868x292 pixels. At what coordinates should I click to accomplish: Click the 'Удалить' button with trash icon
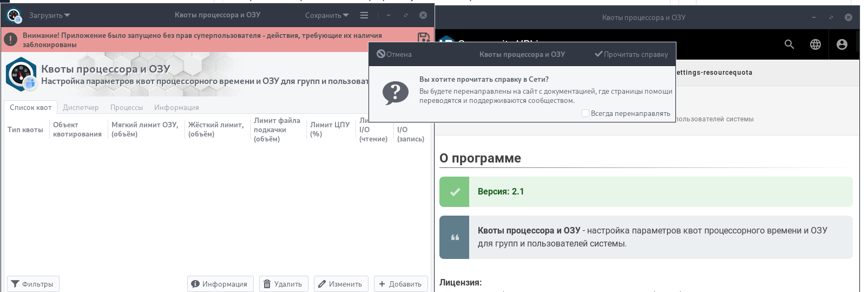[x=284, y=284]
